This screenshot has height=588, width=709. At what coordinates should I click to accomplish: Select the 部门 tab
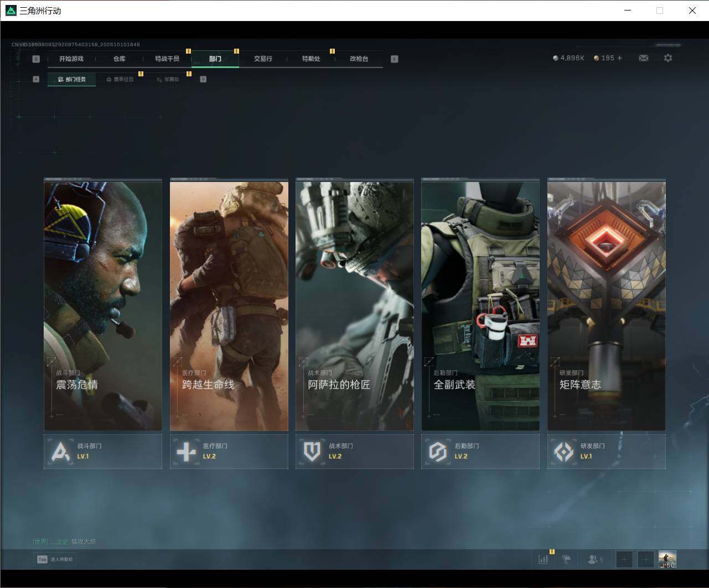[215, 59]
